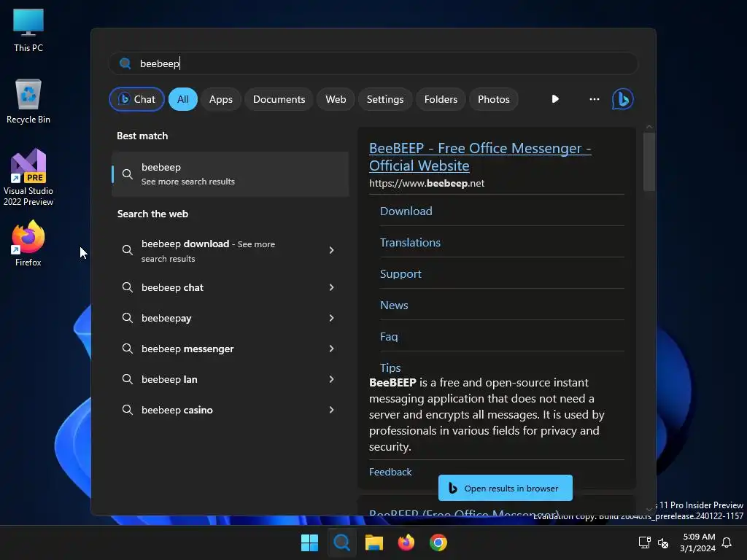The image size is (747, 560).
Task: Expand the beebeep download suggestion chevron
Action: [x=332, y=250]
